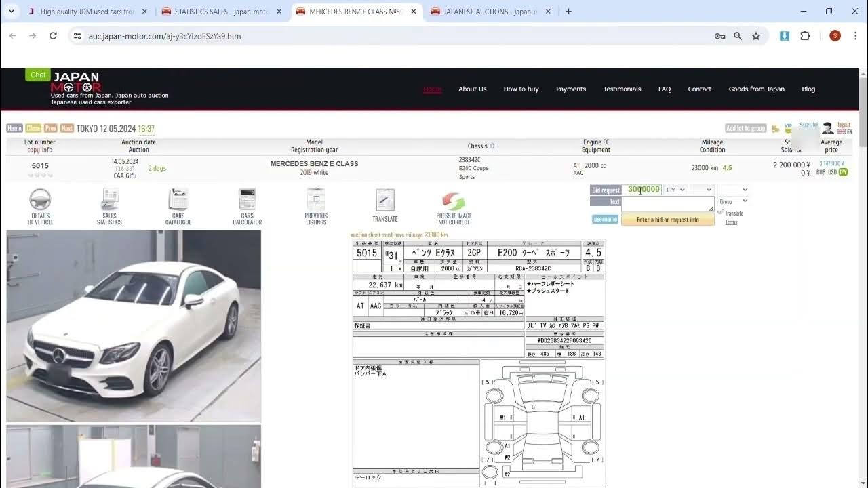Open the Previous Listings icon
Viewport: 868px width, 488px height.
point(316,200)
